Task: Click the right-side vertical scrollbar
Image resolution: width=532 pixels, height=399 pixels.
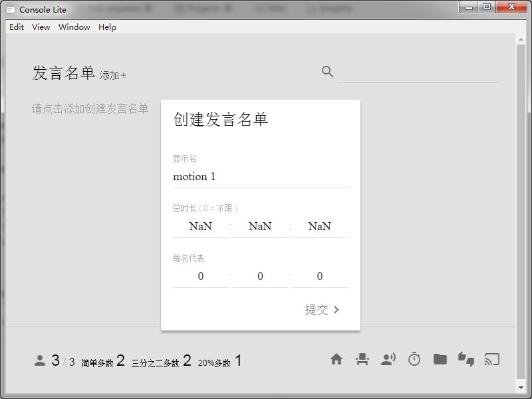Action: [523, 199]
